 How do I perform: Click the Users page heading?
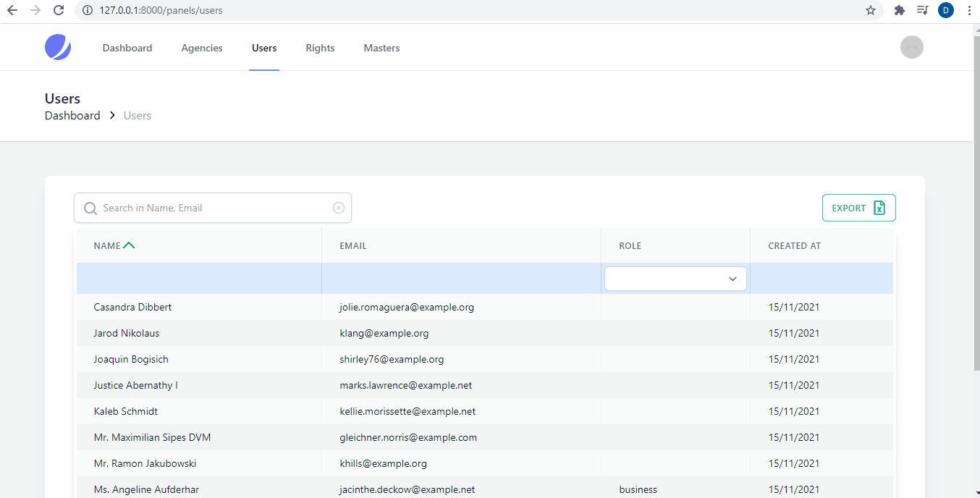(x=63, y=98)
